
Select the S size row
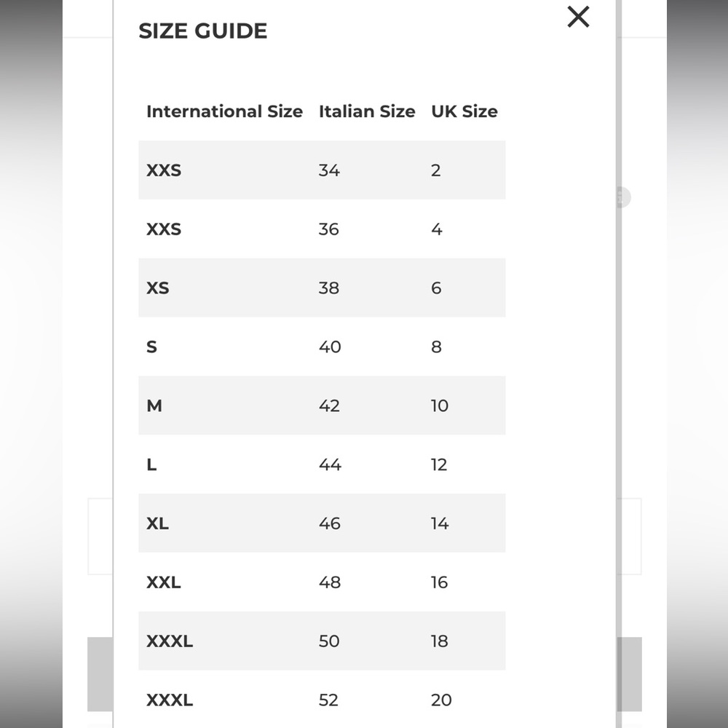point(322,347)
